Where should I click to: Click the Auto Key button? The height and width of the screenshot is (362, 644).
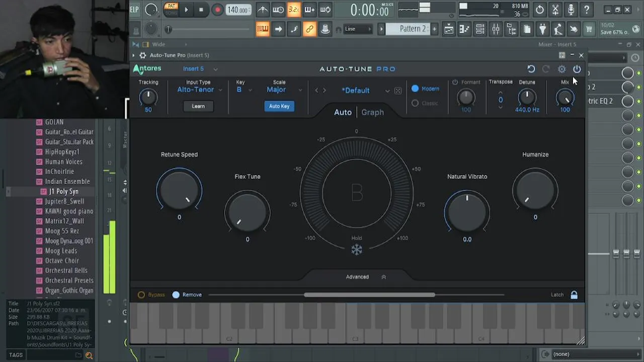(279, 106)
